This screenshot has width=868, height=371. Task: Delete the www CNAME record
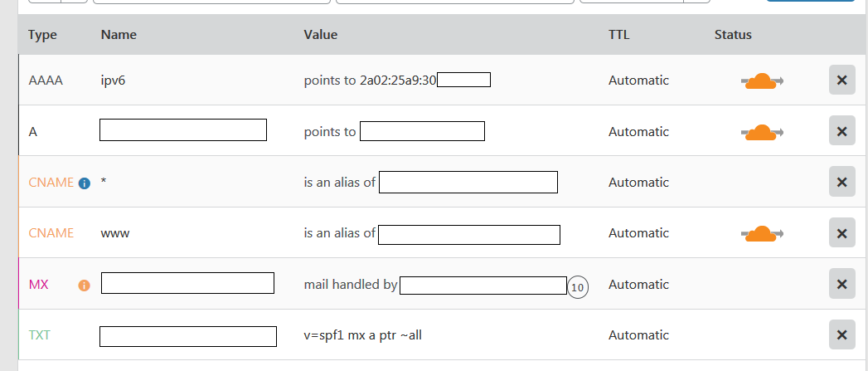click(x=841, y=233)
